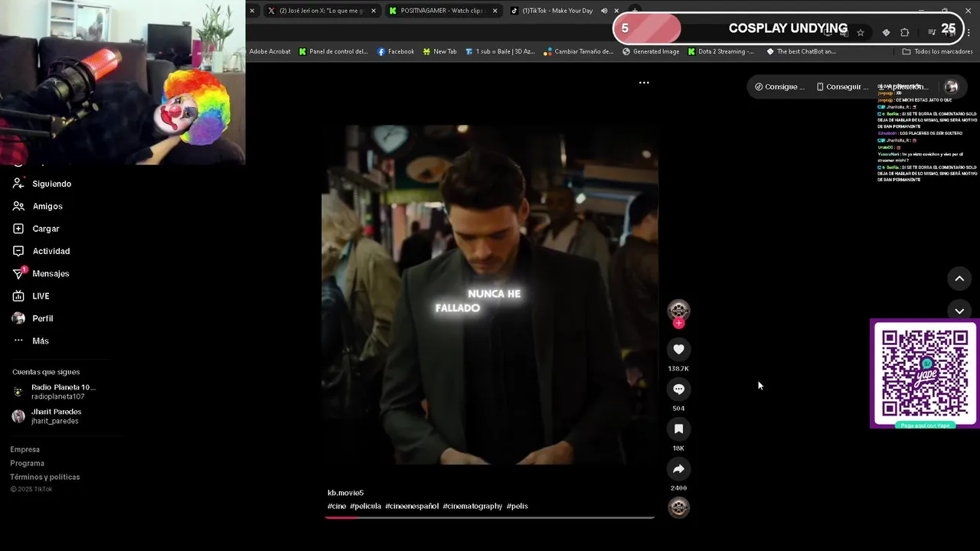Open Facebook bookmark

coord(395,51)
